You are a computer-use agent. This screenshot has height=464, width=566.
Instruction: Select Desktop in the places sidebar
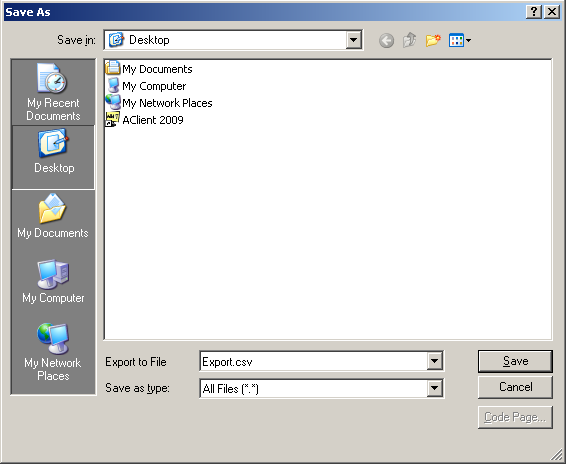click(x=53, y=157)
